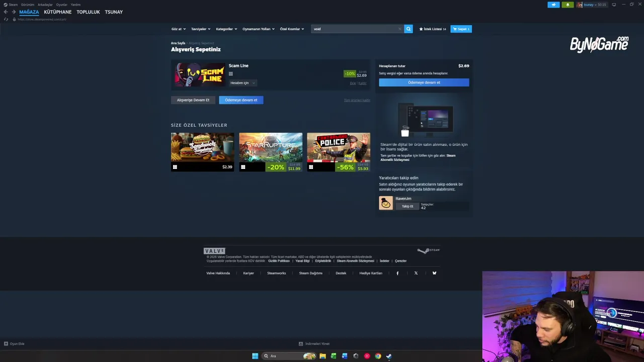
Task: Open the StarRupture recommendation
Action: tap(271, 152)
